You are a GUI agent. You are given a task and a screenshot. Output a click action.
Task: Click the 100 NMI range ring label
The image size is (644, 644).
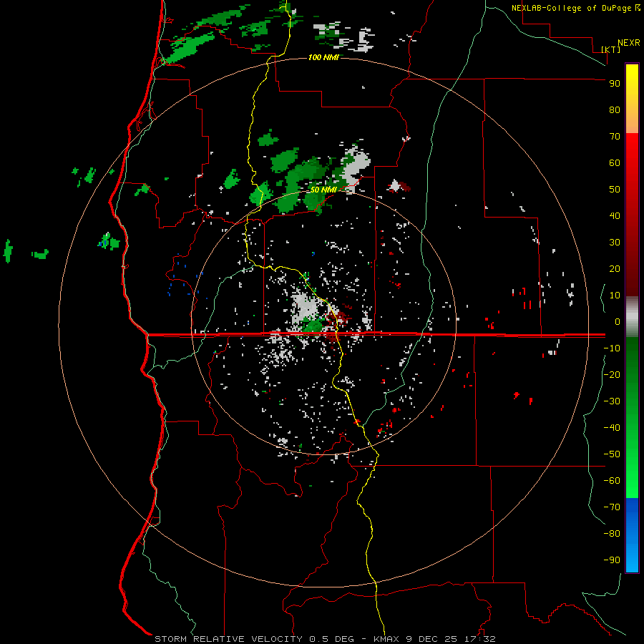coord(323,57)
